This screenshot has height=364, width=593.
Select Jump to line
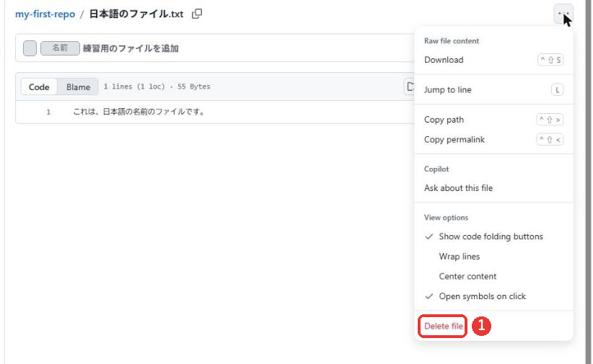point(493,89)
